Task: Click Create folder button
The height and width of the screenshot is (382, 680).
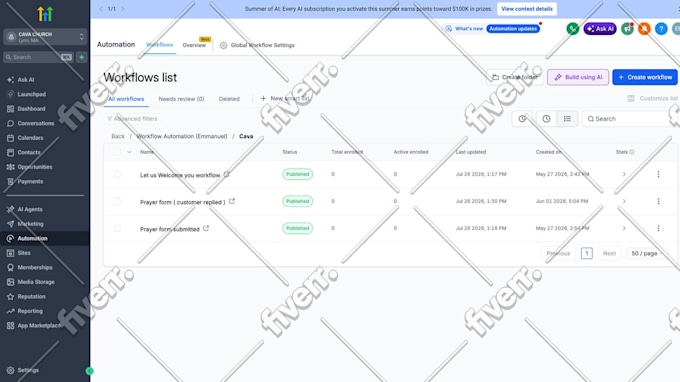Action: click(515, 77)
